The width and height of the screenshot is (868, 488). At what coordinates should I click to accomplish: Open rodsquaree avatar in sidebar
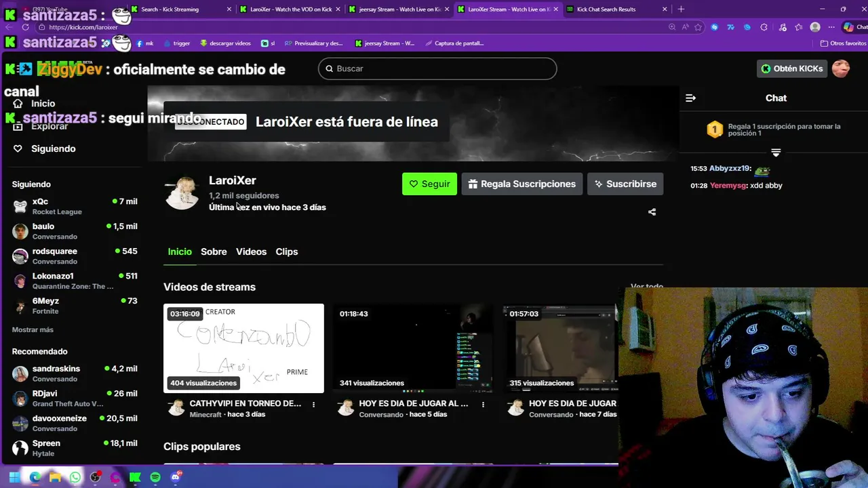point(20,256)
